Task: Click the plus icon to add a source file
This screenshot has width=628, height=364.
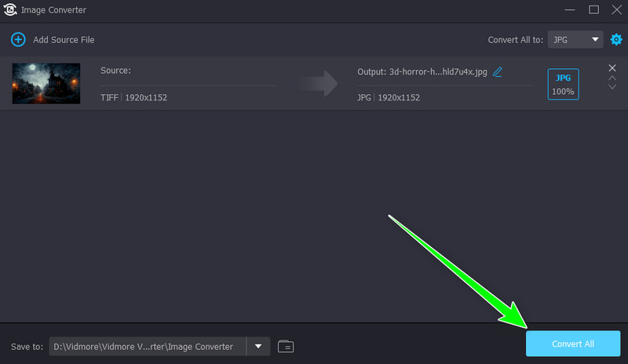Action: pyautogui.click(x=18, y=39)
